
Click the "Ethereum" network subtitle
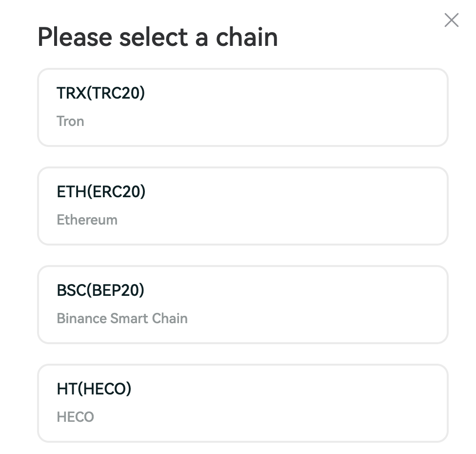[x=87, y=220]
